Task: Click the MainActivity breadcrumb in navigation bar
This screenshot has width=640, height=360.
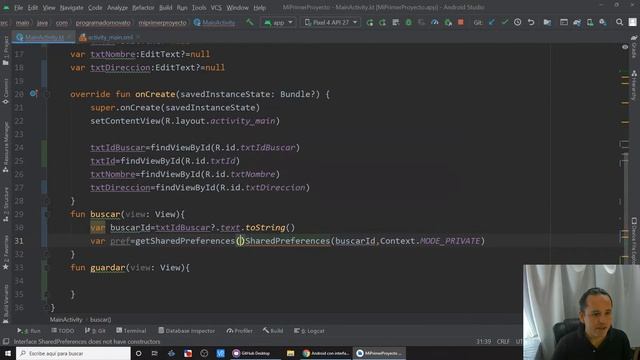Action: (x=214, y=22)
